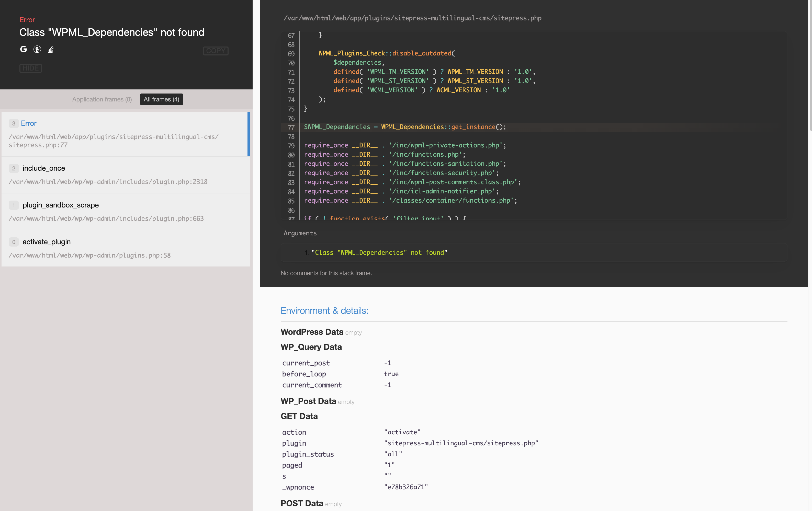
Task: Click the WP_Query Data section label
Action: pyautogui.click(x=311, y=347)
